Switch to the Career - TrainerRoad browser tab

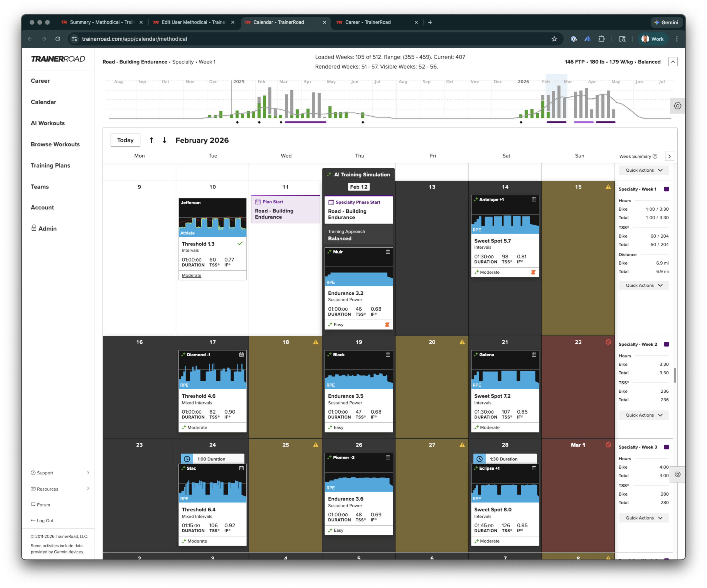coord(368,22)
